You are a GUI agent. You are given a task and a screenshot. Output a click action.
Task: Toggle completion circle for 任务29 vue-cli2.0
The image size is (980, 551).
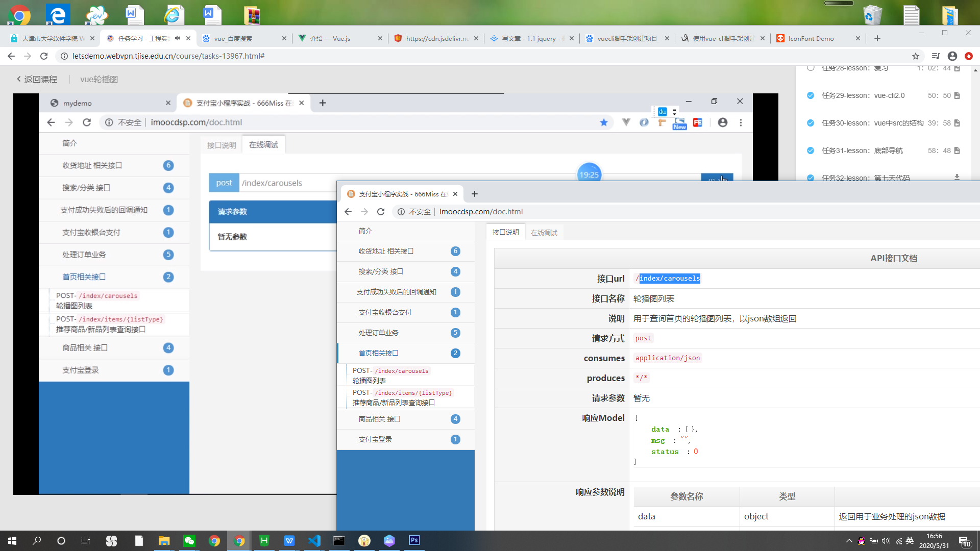click(810, 95)
